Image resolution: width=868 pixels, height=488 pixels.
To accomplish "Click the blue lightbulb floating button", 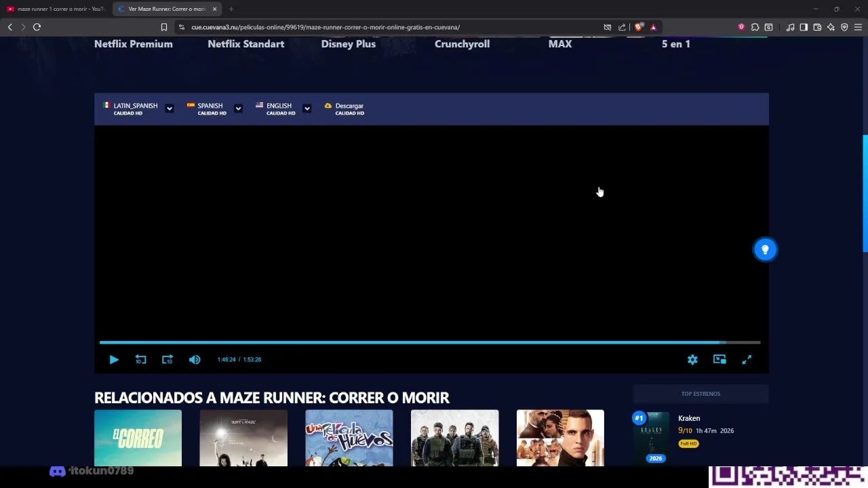I will 765,249.
